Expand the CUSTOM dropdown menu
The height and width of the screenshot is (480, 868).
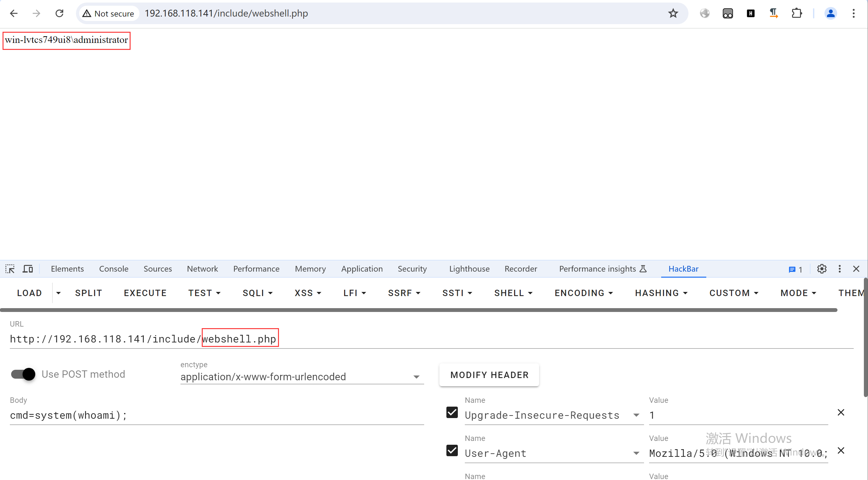click(x=734, y=293)
